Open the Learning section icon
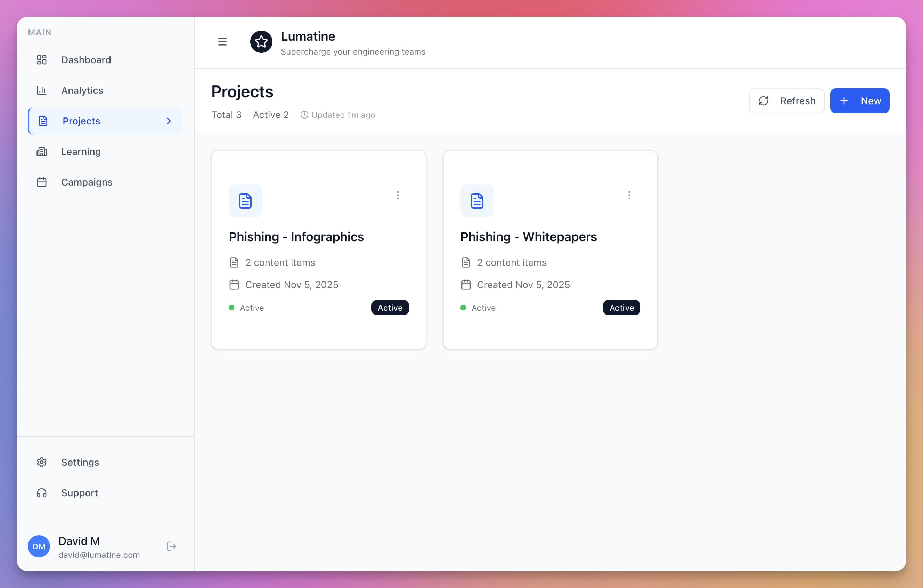Screen dimensions: 923x588 (x=41, y=152)
